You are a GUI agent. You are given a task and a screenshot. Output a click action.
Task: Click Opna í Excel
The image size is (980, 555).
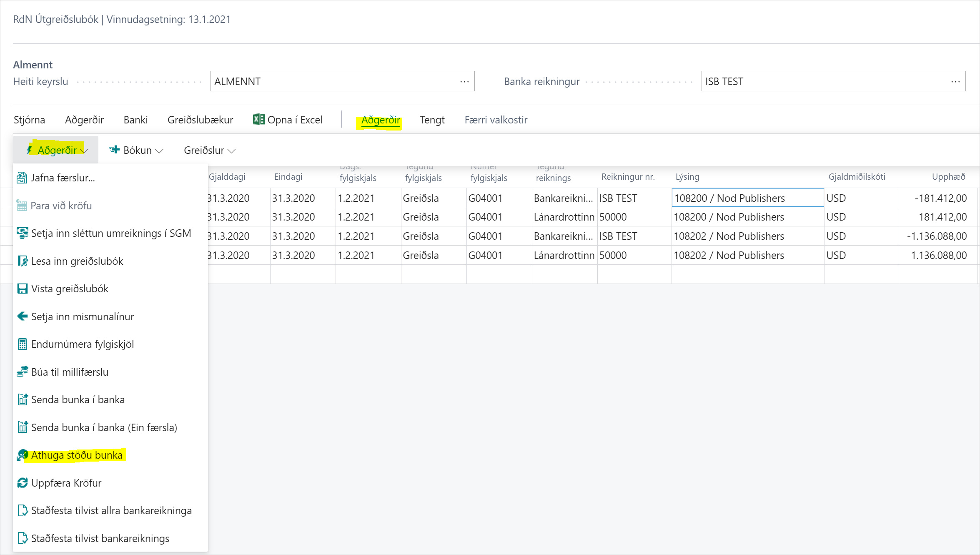click(x=288, y=120)
